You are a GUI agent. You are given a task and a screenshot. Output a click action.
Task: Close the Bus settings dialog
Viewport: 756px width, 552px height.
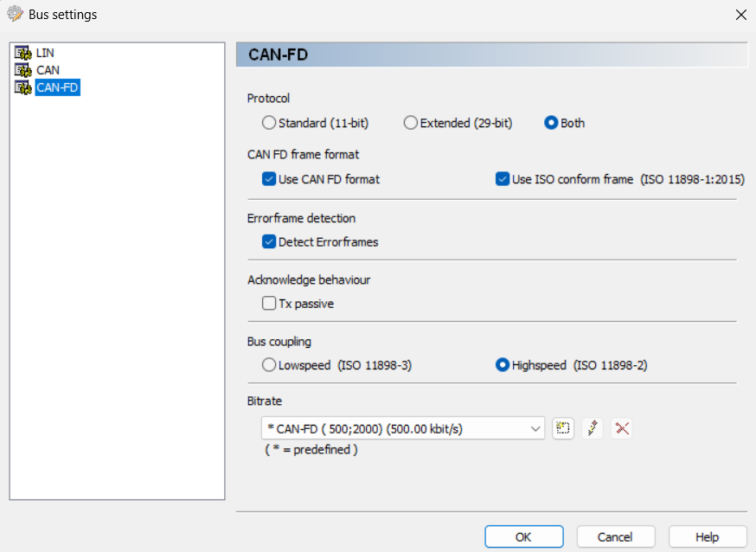740,15
